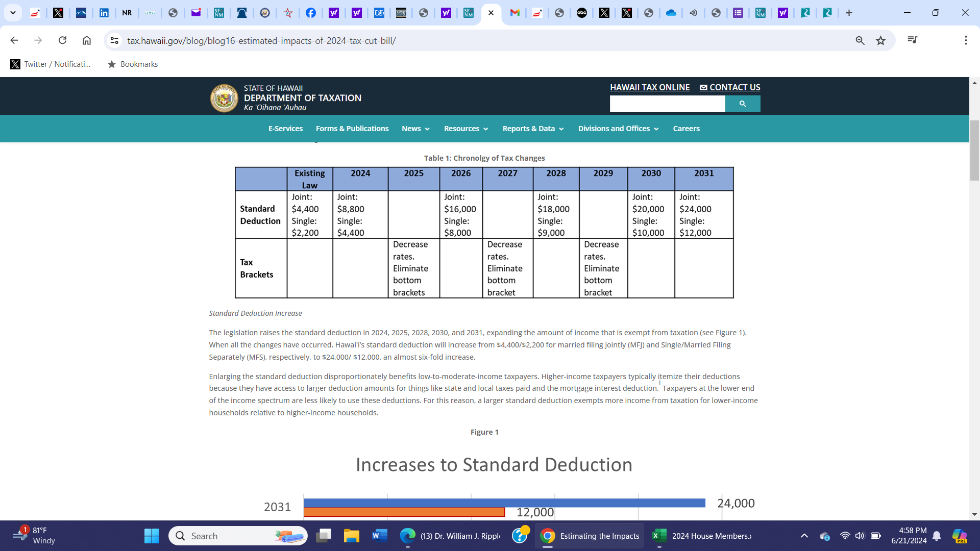Open the Careers menu item
Viewport: 980px width, 551px height.
click(686, 129)
